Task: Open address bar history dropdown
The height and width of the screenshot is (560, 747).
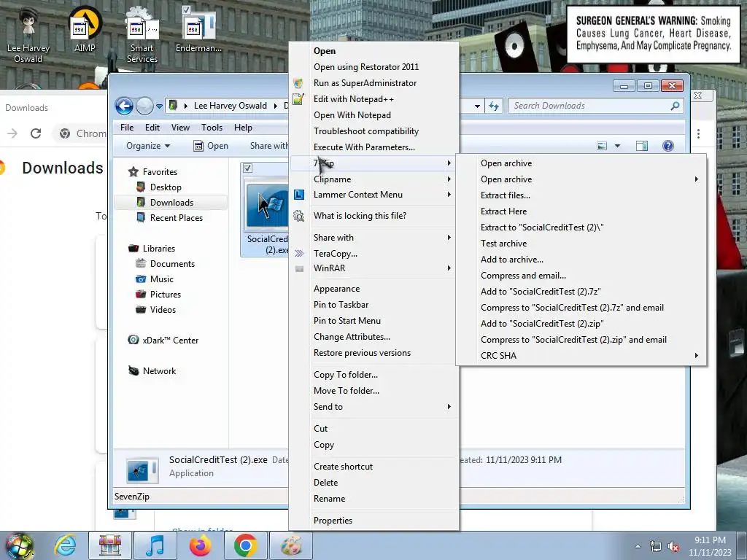Action: click(x=477, y=106)
